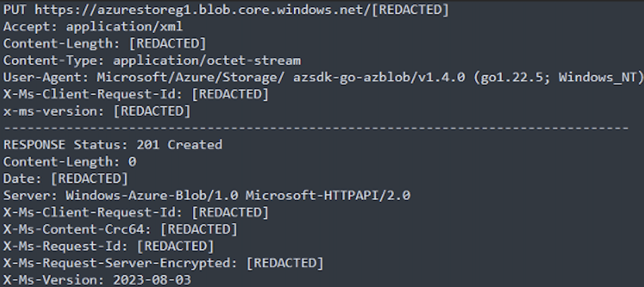Select the lowercase x-ms-version [REDACTED] line
Screen dimensions: 644x287
point(97,111)
